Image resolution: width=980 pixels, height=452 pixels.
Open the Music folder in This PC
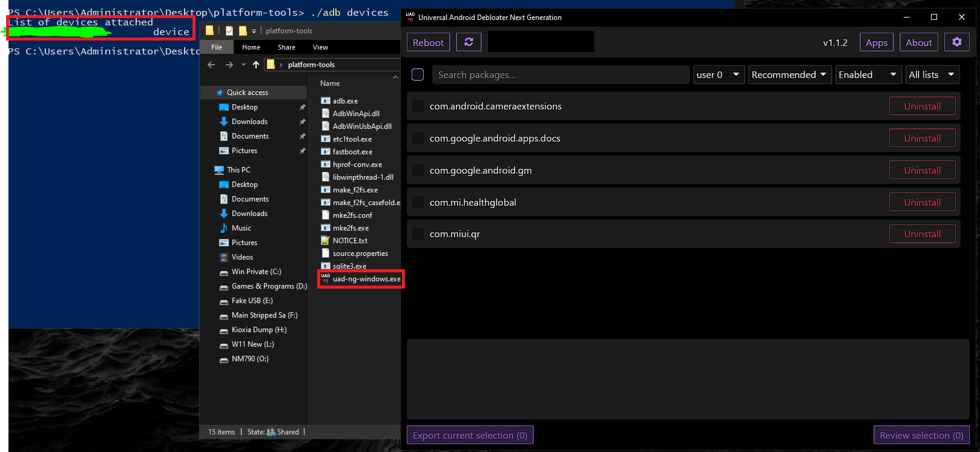click(241, 228)
